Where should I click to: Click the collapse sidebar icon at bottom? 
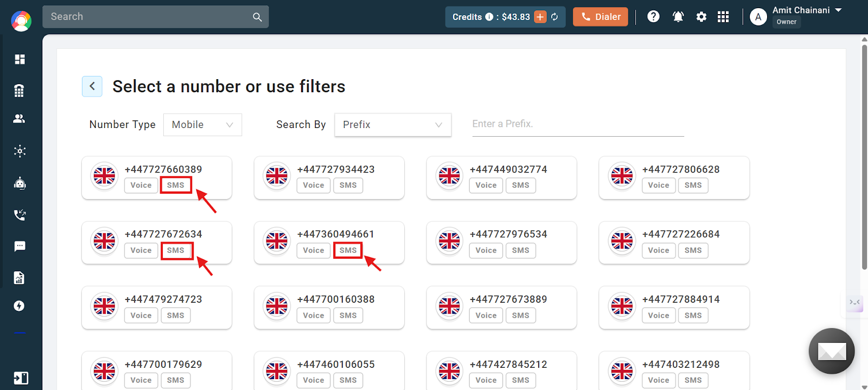point(21,378)
